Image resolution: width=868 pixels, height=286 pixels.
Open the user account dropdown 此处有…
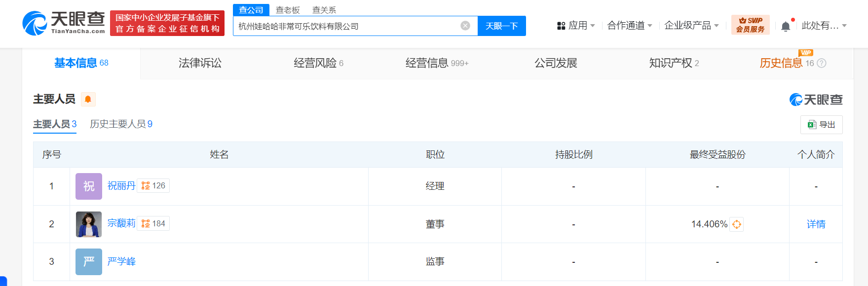(824, 26)
